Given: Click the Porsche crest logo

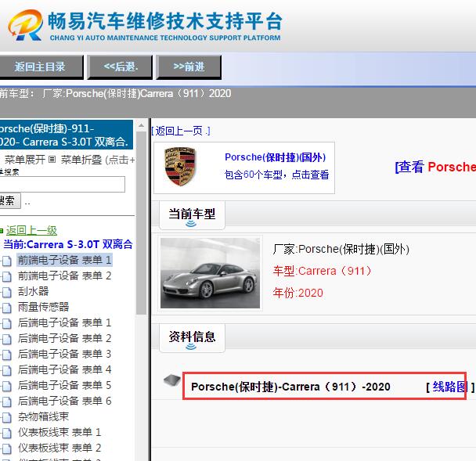Looking at the screenshot, I should (x=180, y=166).
